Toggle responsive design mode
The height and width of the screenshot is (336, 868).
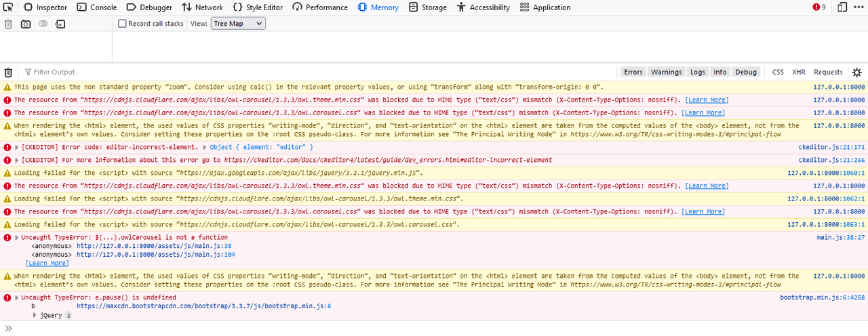point(842,7)
